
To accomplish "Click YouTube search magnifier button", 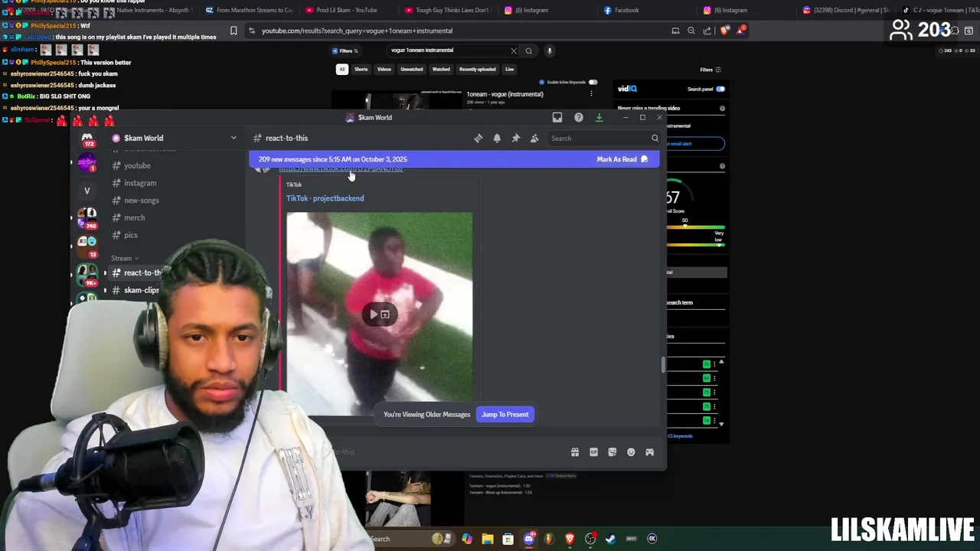I will [x=528, y=51].
